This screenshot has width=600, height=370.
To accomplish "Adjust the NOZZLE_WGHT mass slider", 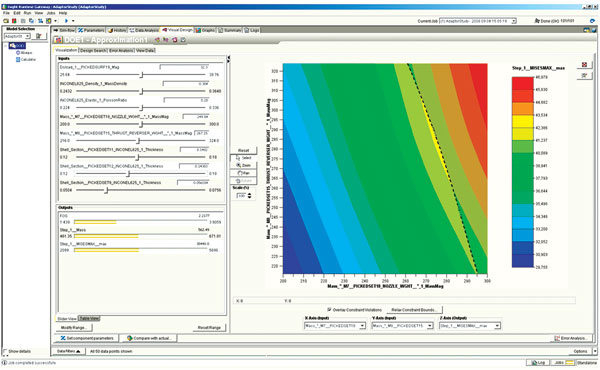I will (141, 124).
